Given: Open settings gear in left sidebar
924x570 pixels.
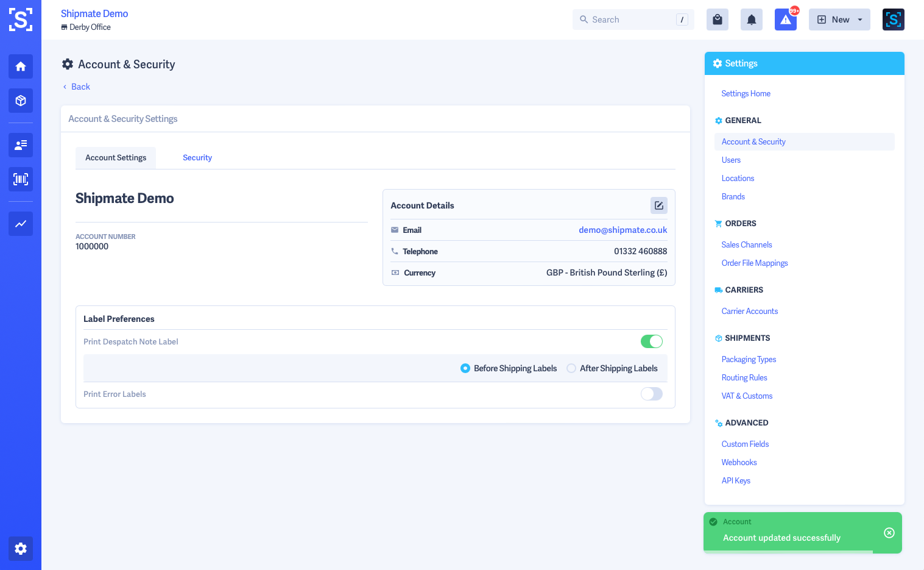Looking at the screenshot, I should tap(21, 549).
